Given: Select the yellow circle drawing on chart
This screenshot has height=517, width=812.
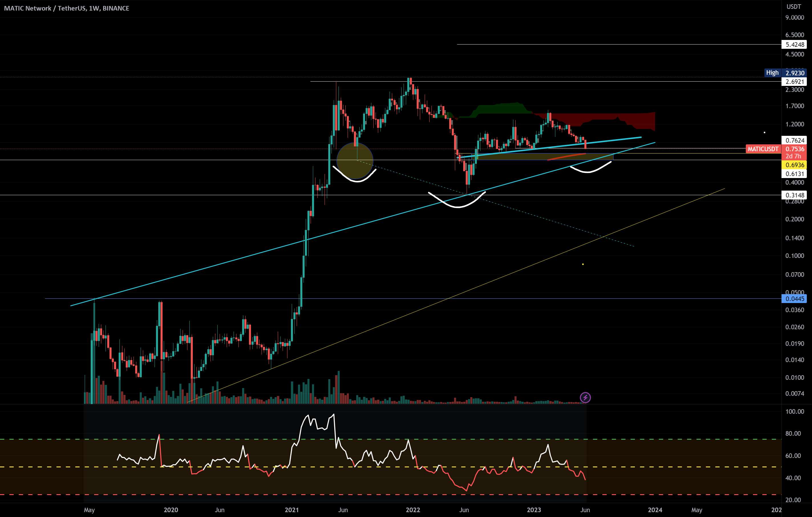Looking at the screenshot, I should coord(355,161).
